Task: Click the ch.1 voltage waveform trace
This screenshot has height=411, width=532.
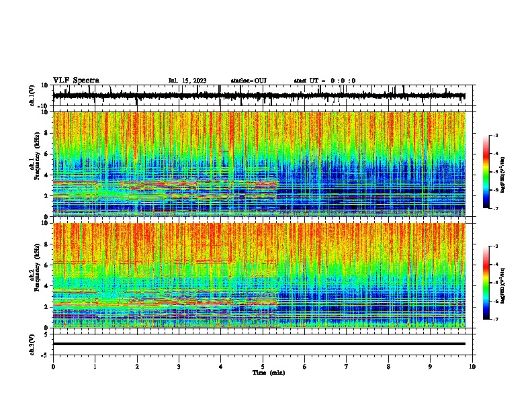Action: 259,95
